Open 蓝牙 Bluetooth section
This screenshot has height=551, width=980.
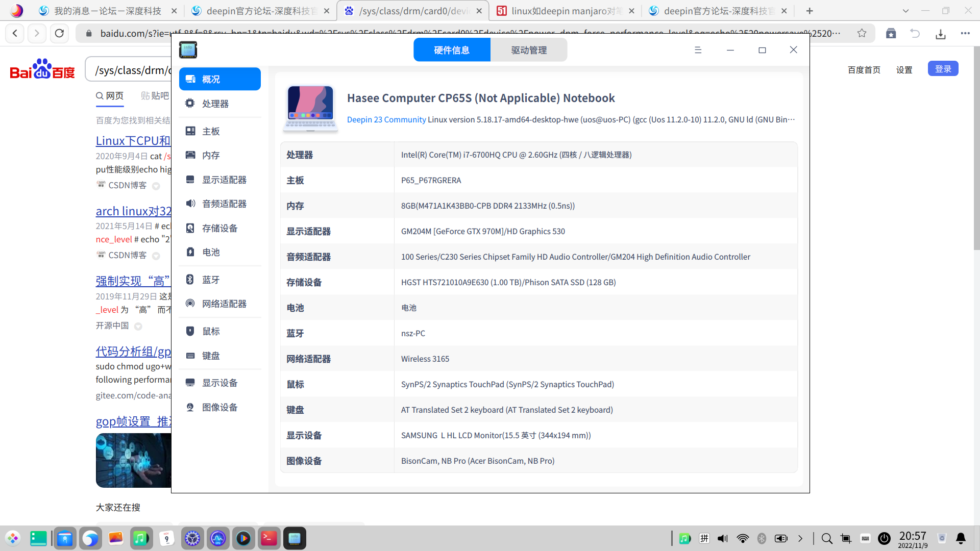point(210,280)
